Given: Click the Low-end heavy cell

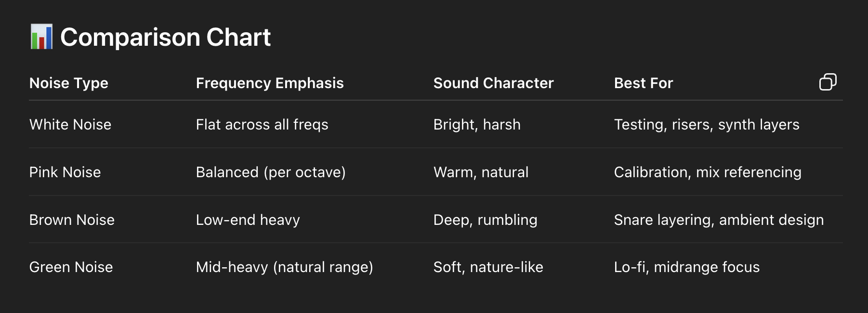Looking at the screenshot, I should click(x=248, y=220).
